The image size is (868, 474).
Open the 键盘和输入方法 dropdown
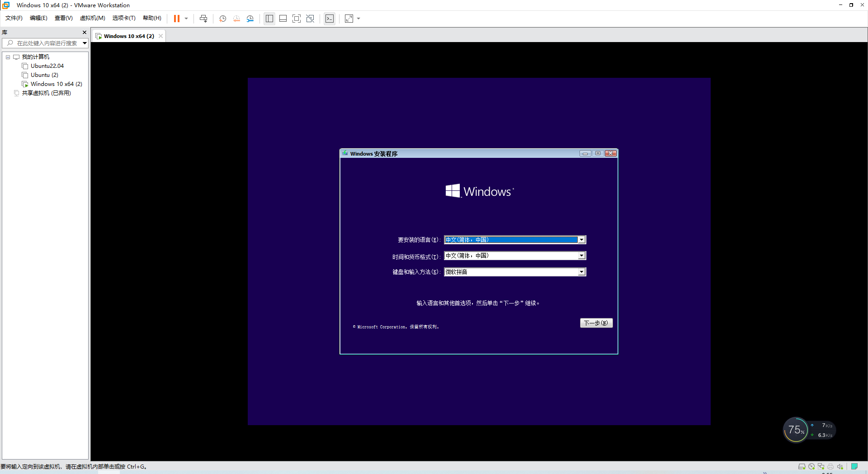pos(582,272)
